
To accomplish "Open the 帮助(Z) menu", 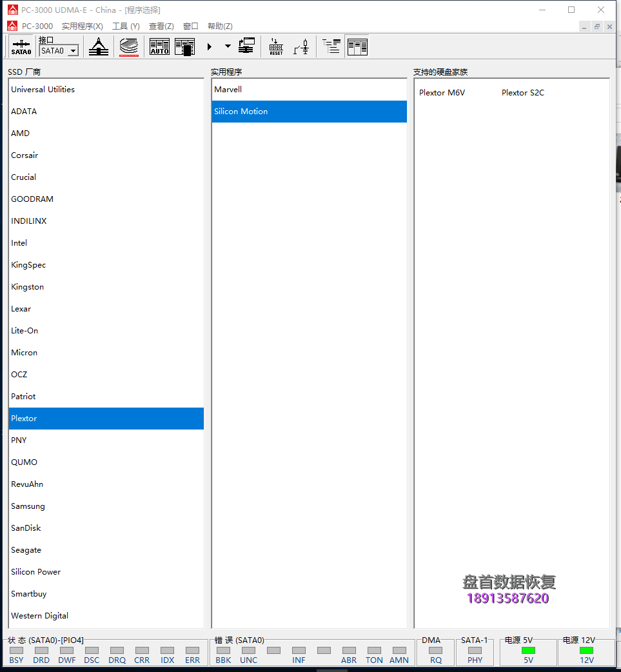I will (220, 26).
